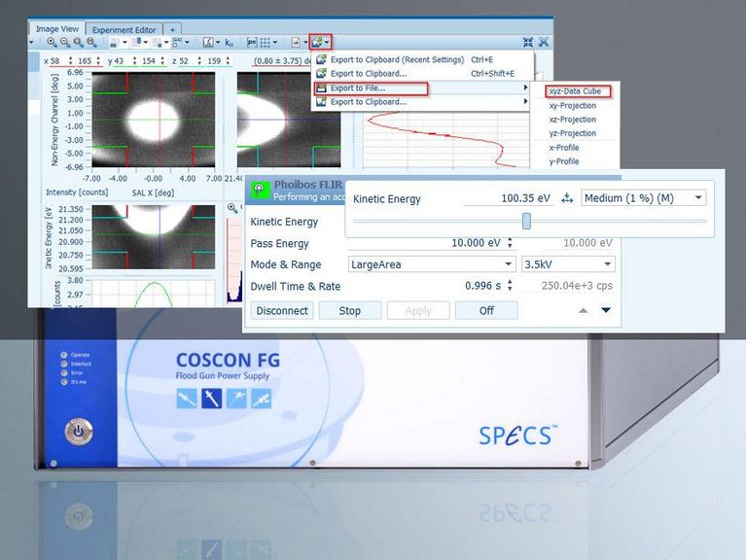Click the crossed tools icon at the toolbar's right end
This screenshot has height=560, width=746.
544,43
